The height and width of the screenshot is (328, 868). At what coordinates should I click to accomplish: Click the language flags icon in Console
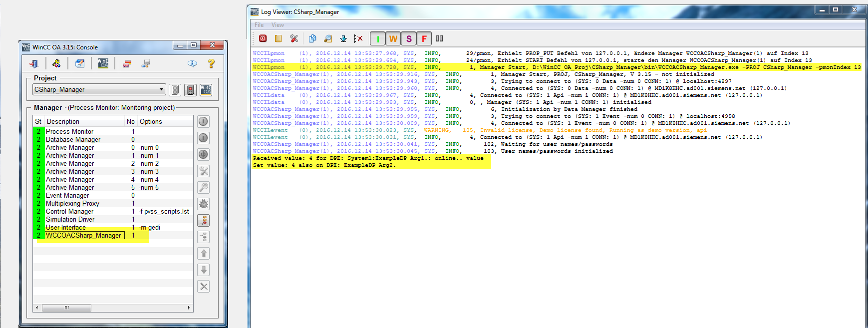pos(127,63)
